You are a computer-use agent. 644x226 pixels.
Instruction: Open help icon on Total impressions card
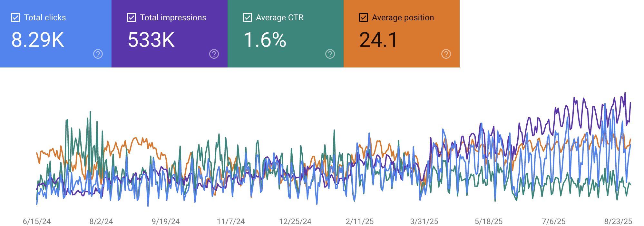[214, 54]
